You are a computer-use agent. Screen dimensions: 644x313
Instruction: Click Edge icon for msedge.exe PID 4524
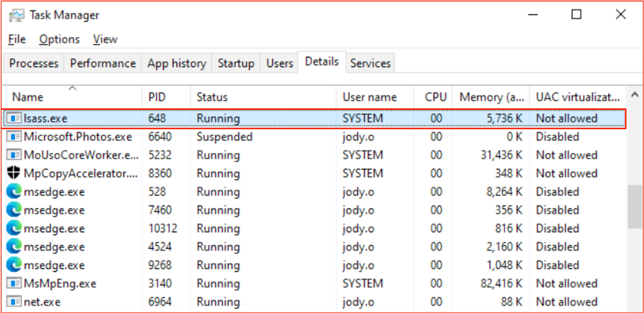click(14, 246)
